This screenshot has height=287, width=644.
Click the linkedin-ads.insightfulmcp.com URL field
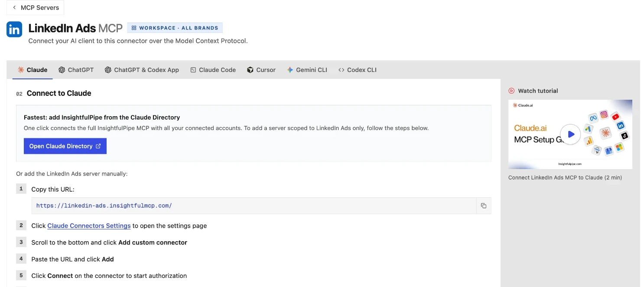pos(254,205)
